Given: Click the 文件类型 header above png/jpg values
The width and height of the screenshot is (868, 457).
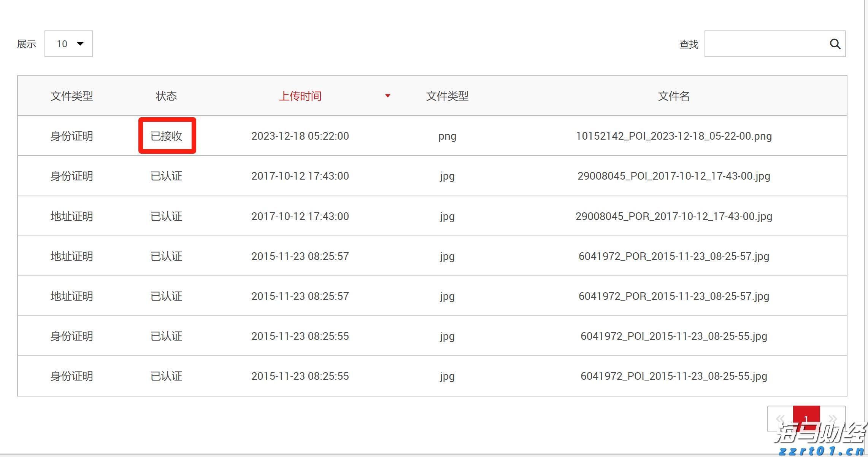Looking at the screenshot, I should 447,96.
